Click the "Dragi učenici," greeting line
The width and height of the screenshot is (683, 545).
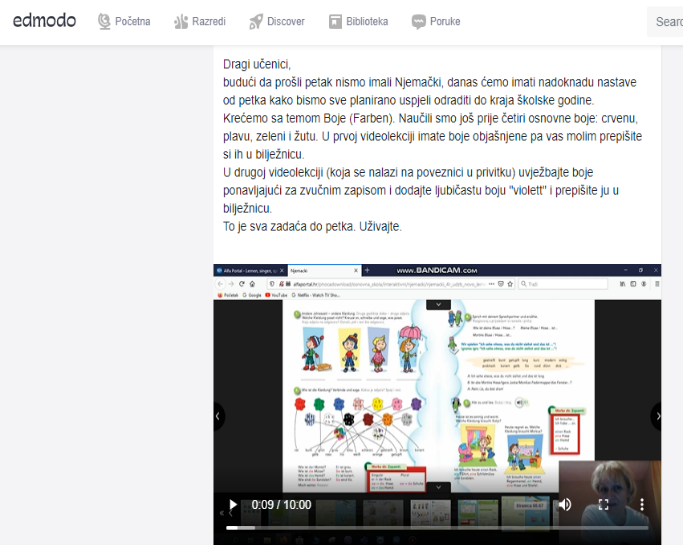(x=257, y=64)
